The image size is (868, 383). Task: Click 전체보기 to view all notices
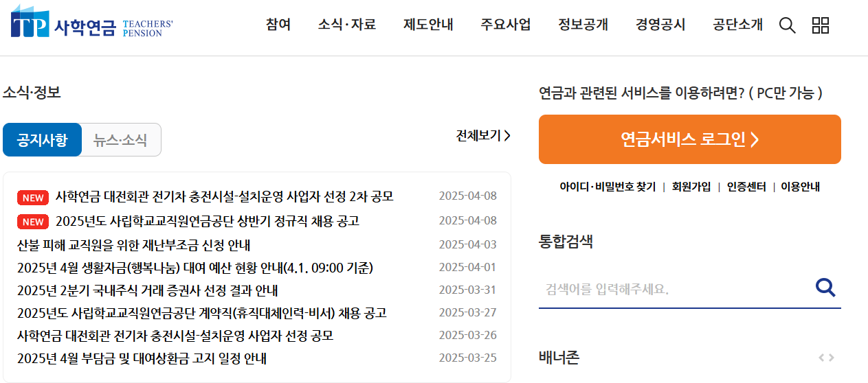(483, 135)
